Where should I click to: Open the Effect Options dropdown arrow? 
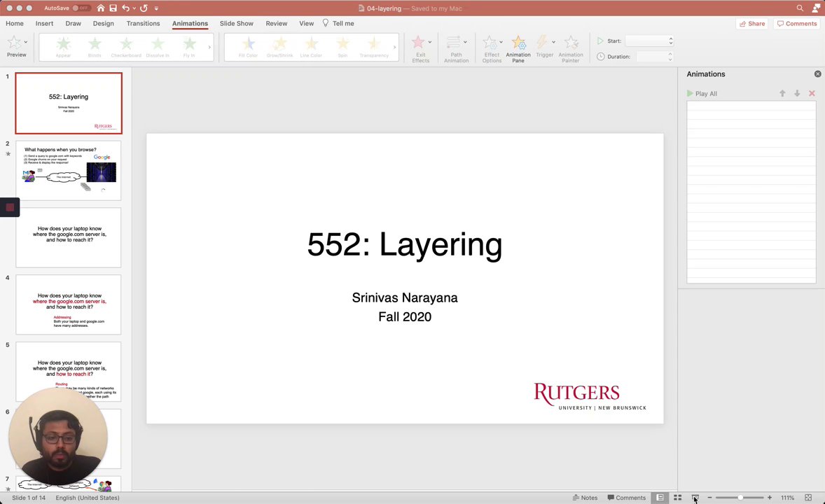(x=501, y=42)
